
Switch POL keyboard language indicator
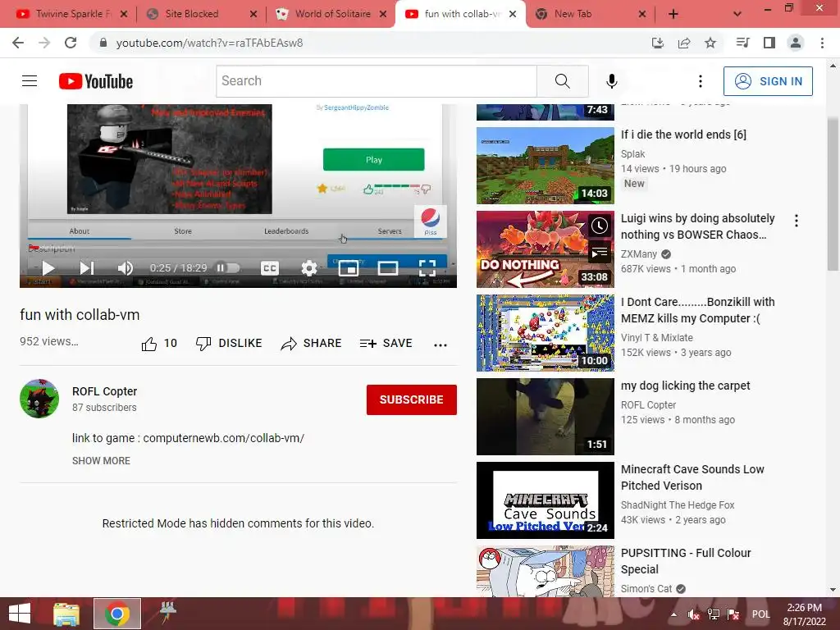(x=760, y=614)
